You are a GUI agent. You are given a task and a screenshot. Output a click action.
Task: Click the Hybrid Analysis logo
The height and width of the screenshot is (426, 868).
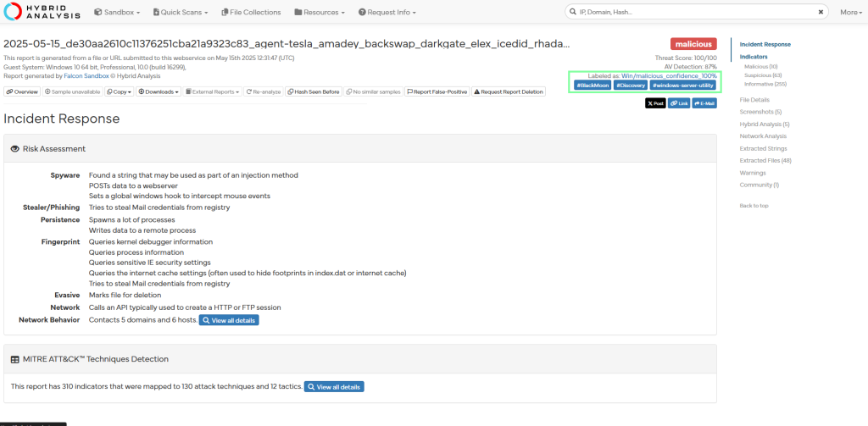point(42,12)
